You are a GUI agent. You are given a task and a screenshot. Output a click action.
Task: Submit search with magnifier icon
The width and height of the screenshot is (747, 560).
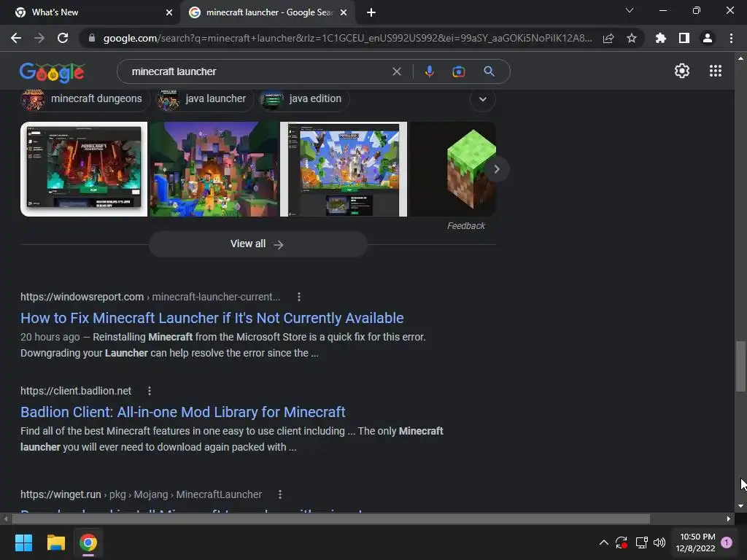[489, 71]
